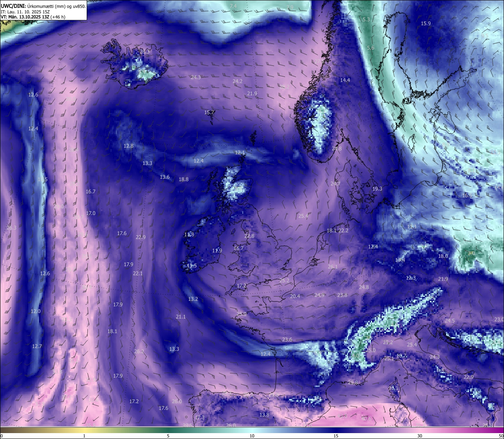This screenshot has width=504, height=439.
Task: Click the 15.9 value label
Action: (426, 23)
